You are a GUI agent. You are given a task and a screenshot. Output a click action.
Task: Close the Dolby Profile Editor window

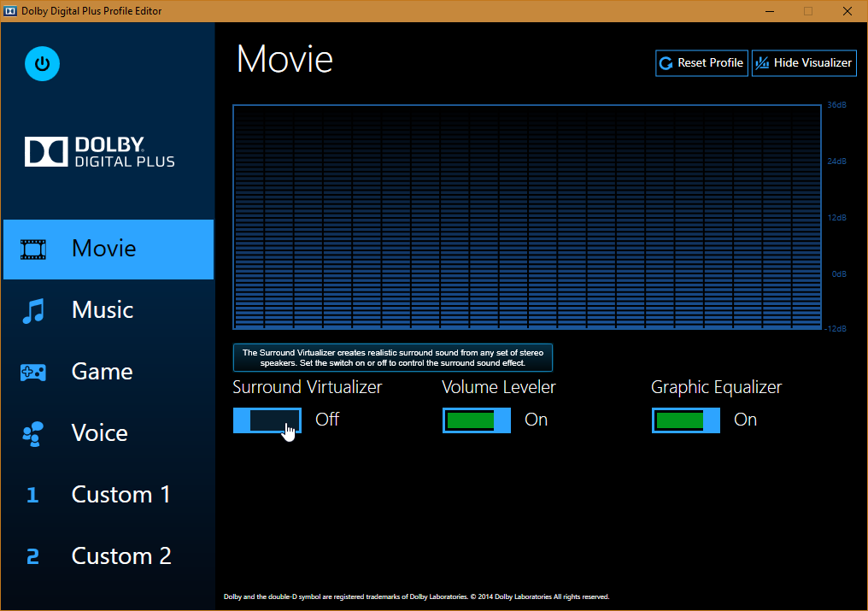tap(847, 11)
